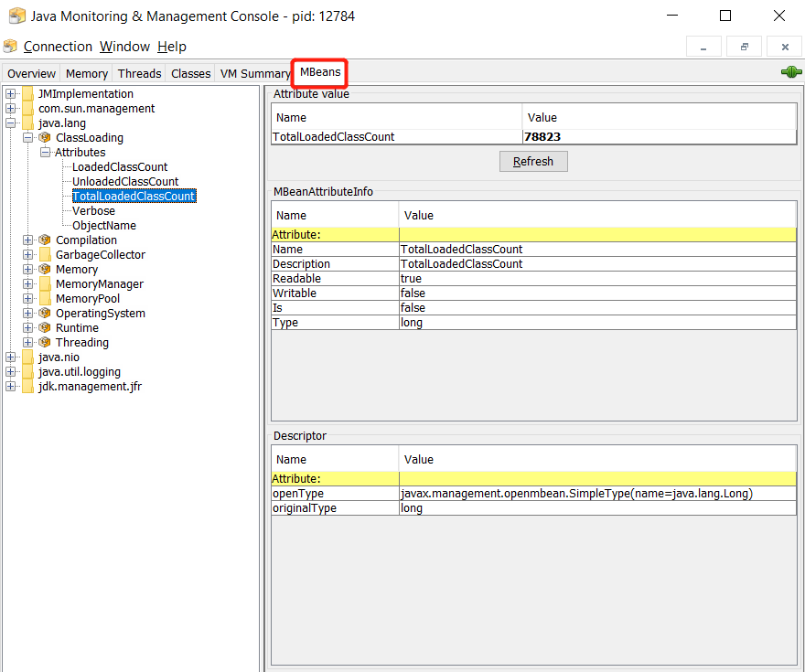
Task: Switch to the Memory tab
Action: click(x=87, y=73)
